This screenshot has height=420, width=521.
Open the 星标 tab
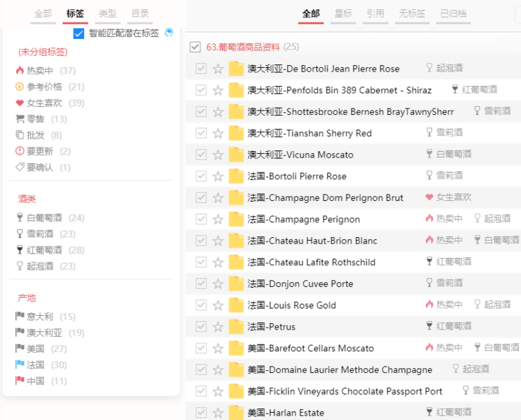tap(343, 14)
